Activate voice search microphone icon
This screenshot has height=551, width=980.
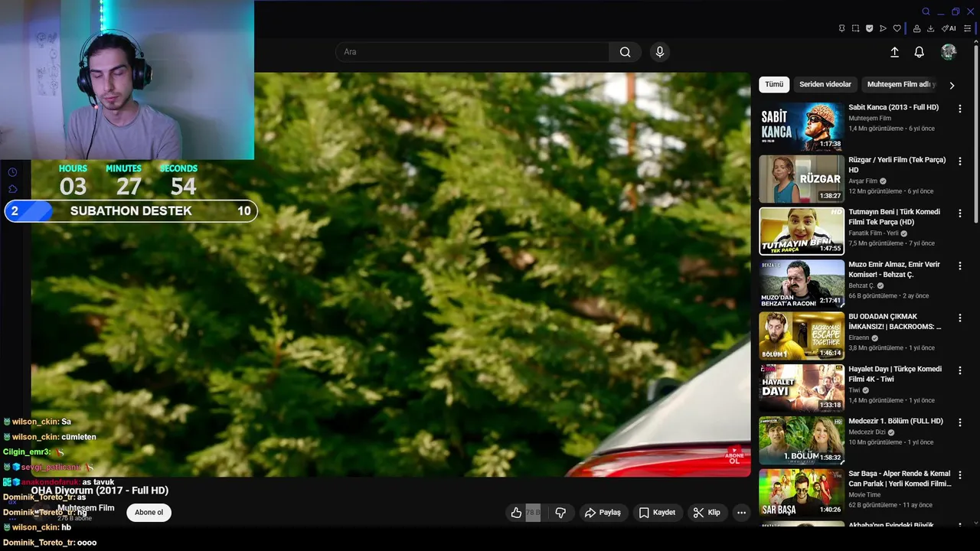click(x=660, y=52)
